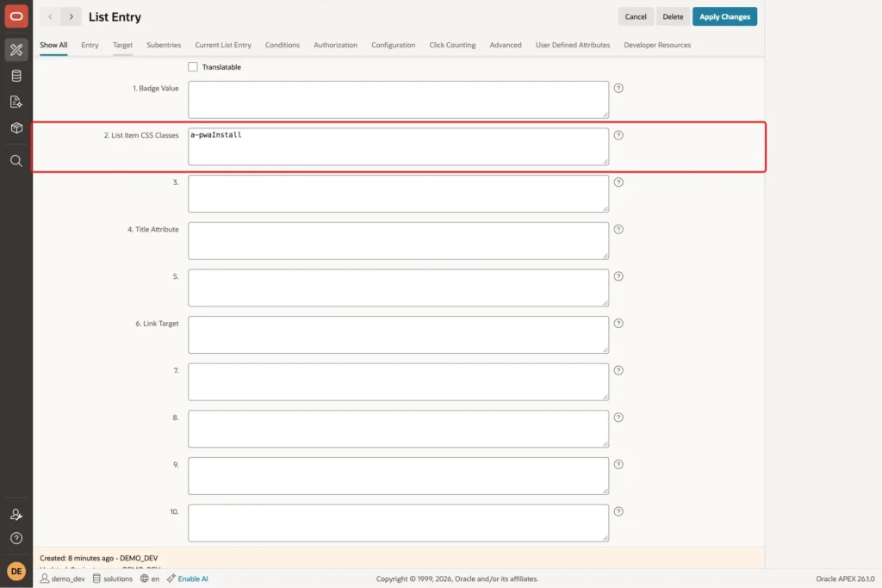Click the Oracle APEX 26.1.0 version text

(845, 579)
